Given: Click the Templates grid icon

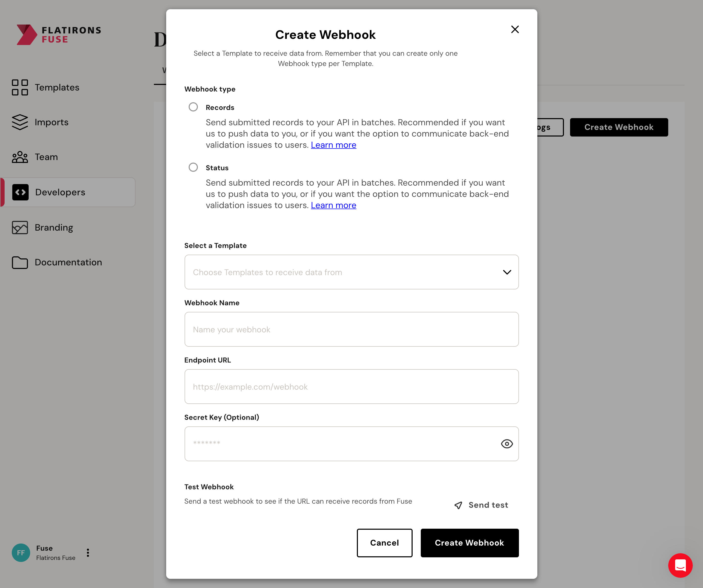Looking at the screenshot, I should [x=20, y=87].
